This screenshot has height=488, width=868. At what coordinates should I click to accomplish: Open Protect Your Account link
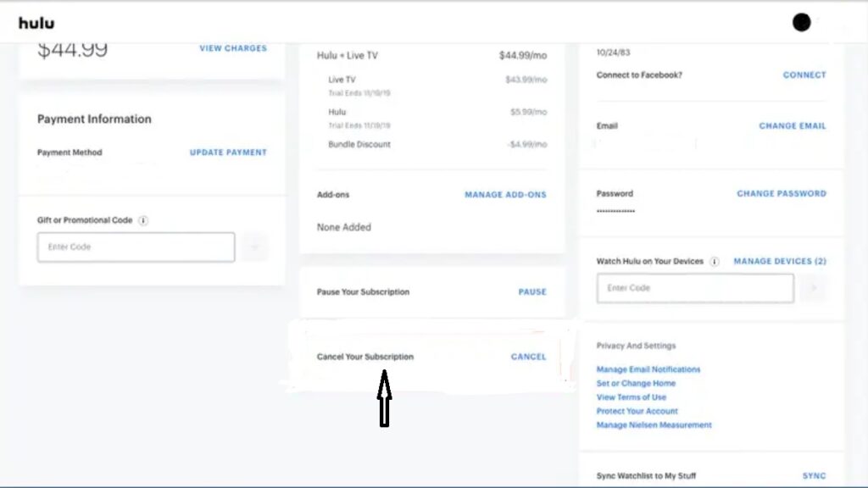pos(637,411)
